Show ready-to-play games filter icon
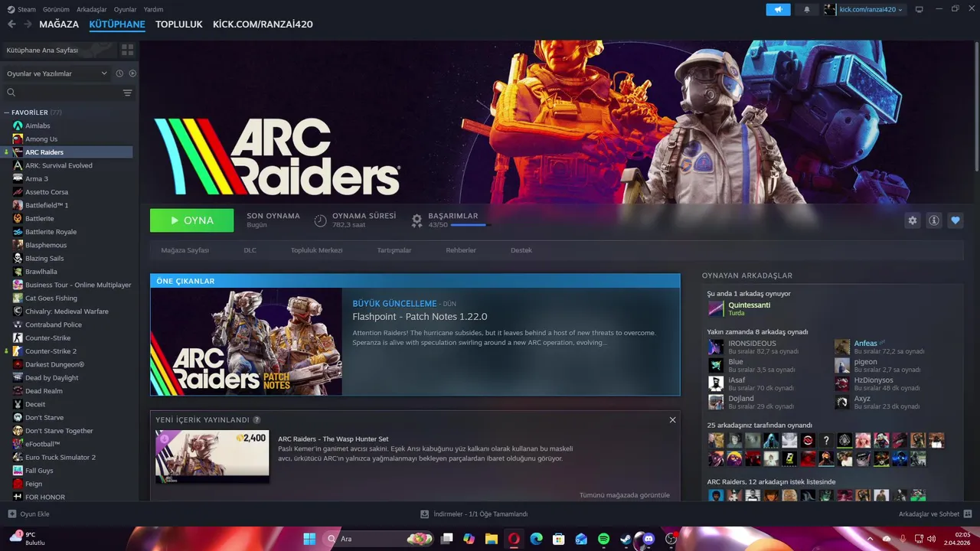This screenshot has width=980, height=551. (x=132, y=73)
